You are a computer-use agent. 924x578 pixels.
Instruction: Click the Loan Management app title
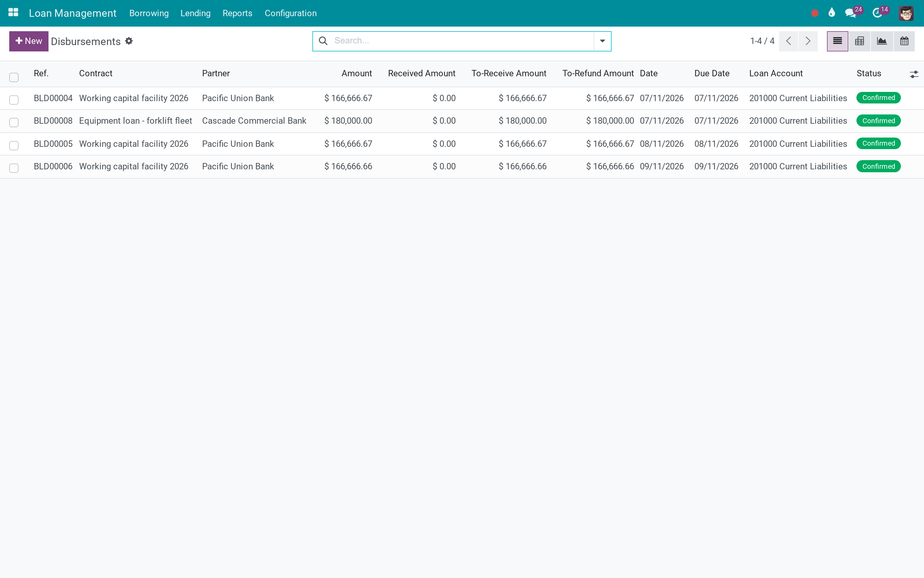pyautogui.click(x=72, y=13)
